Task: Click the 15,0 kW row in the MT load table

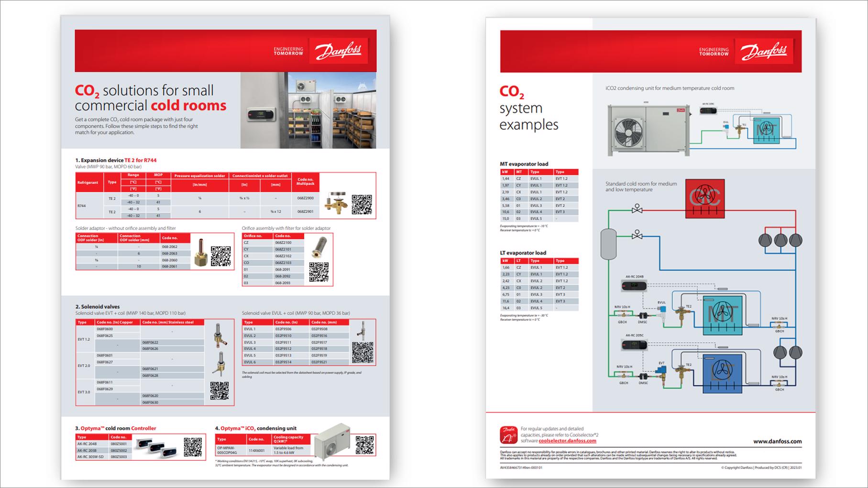Action: pyautogui.click(x=539, y=219)
